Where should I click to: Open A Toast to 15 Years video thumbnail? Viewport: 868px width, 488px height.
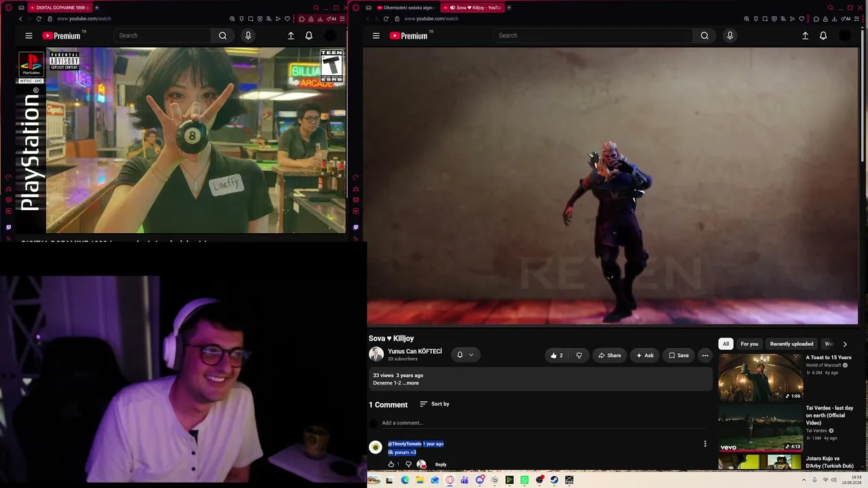760,377
